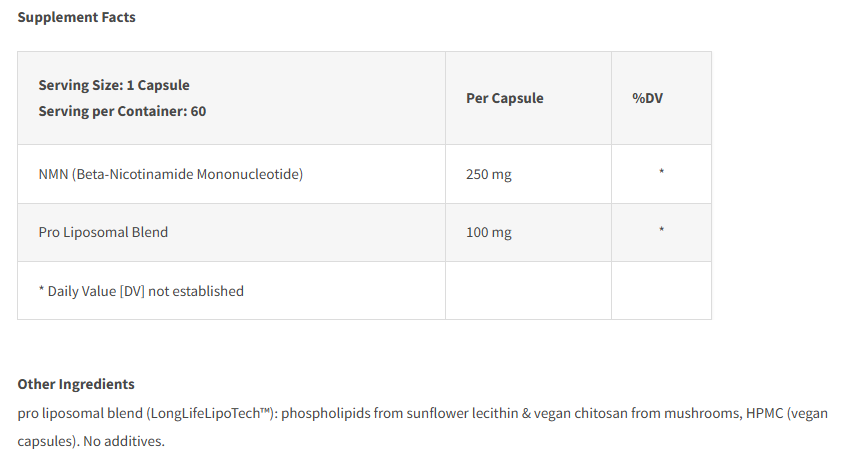The height and width of the screenshot is (456, 842).
Task: Click the asterisk in the NMN row
Action: (662, 172)
